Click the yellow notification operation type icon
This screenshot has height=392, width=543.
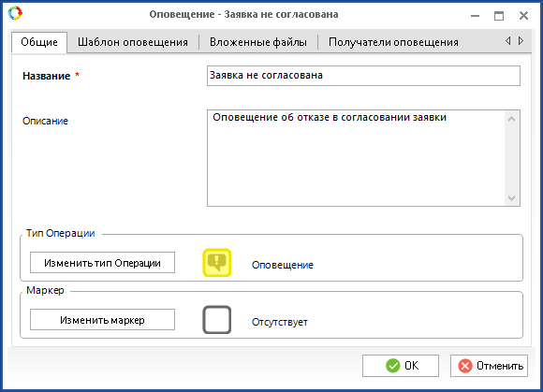click(x=217, y=263)
